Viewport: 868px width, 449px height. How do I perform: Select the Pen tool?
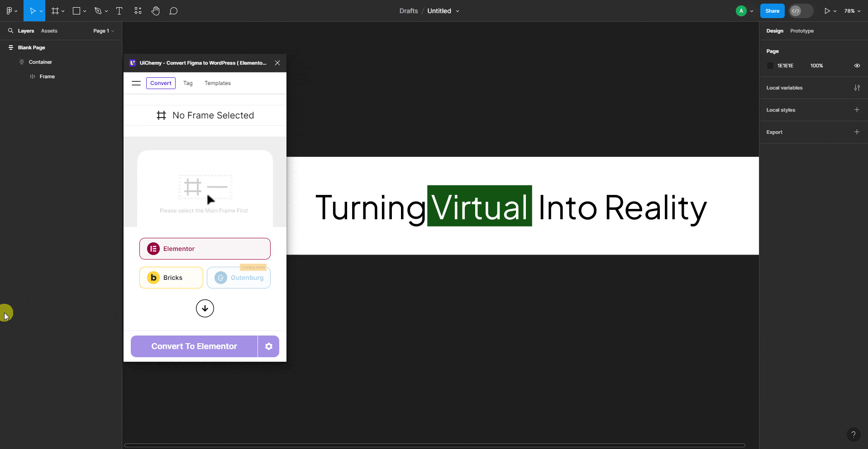[98, 10]
